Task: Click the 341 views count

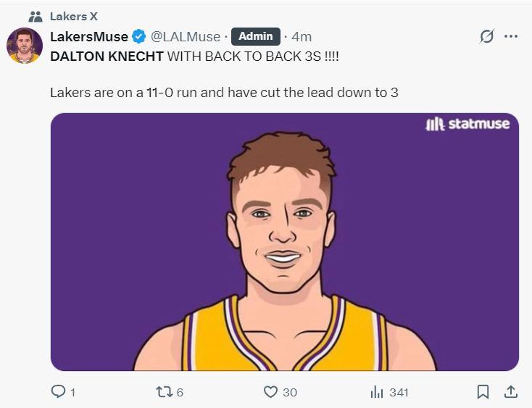Action: point(399,392)
